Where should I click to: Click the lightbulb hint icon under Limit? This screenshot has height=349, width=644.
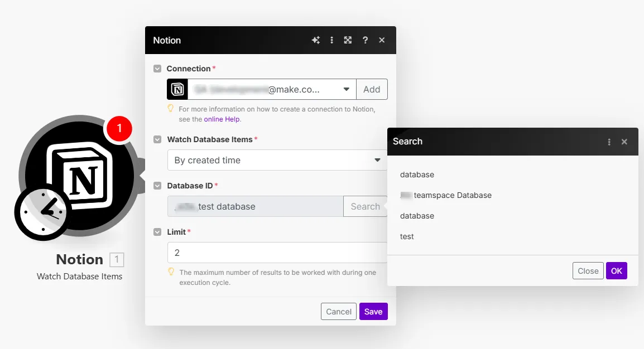click(x=171, y=272)
